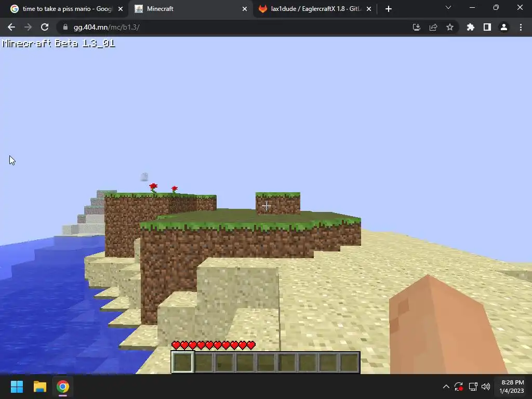Switch to the 'time to take a piss mario' tab
This screenshot has height=399, width=532.
(x=63, y=9)
